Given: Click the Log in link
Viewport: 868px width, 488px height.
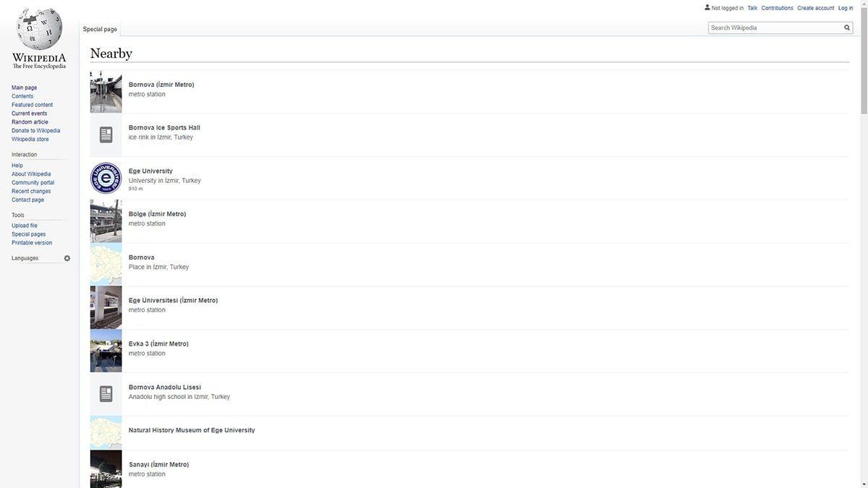Looking at the screenshot, I should [x=845, y=8].
